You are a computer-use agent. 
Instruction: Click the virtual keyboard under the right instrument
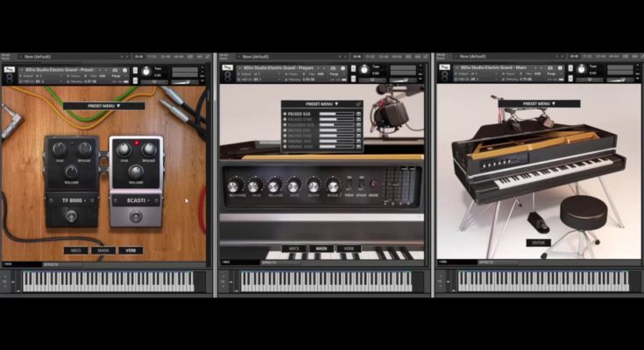538,281
